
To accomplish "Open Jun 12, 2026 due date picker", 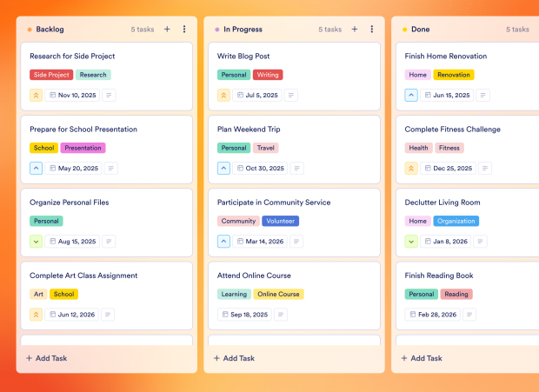I will (72, 315).
